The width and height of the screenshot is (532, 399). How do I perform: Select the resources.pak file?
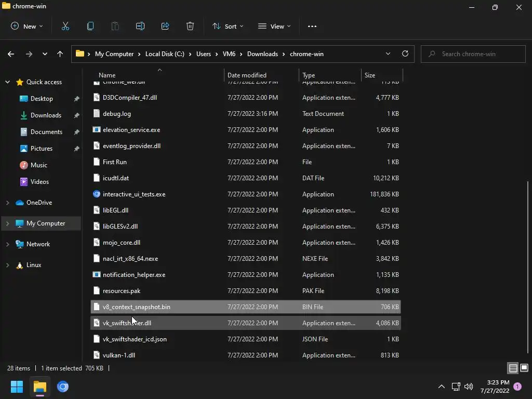(x=246, y=291)
